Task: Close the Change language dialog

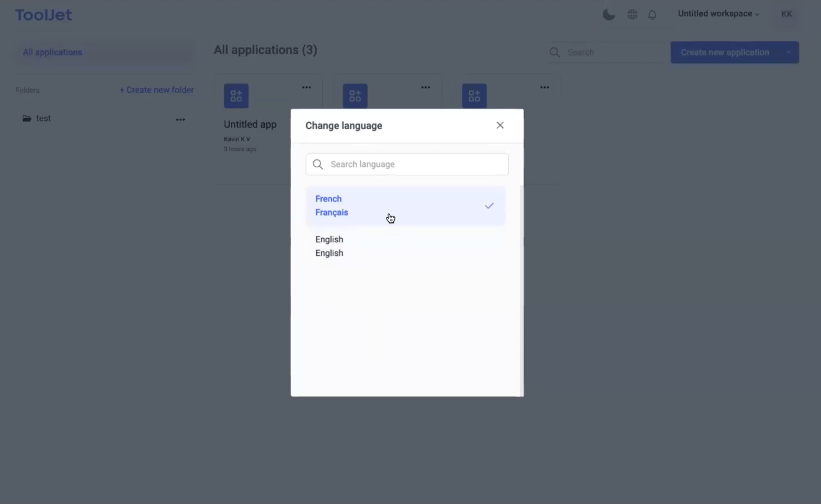Action: [x=500, y=125]
